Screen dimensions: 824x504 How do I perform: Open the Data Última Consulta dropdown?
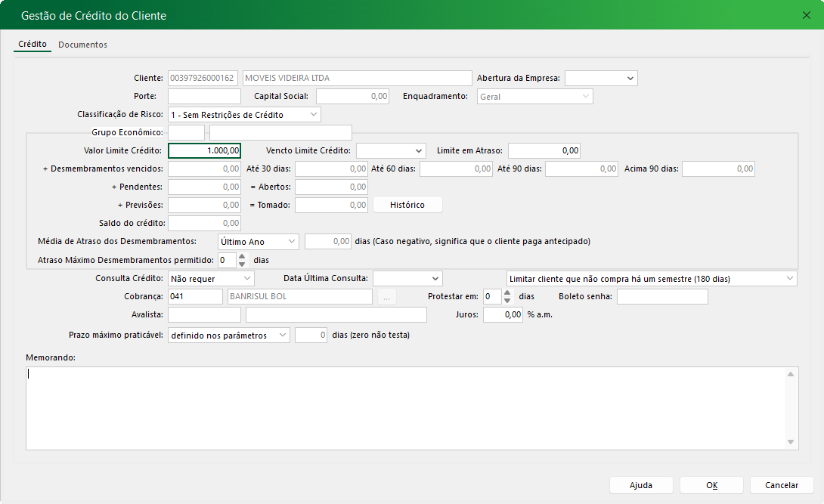[434, 279]
